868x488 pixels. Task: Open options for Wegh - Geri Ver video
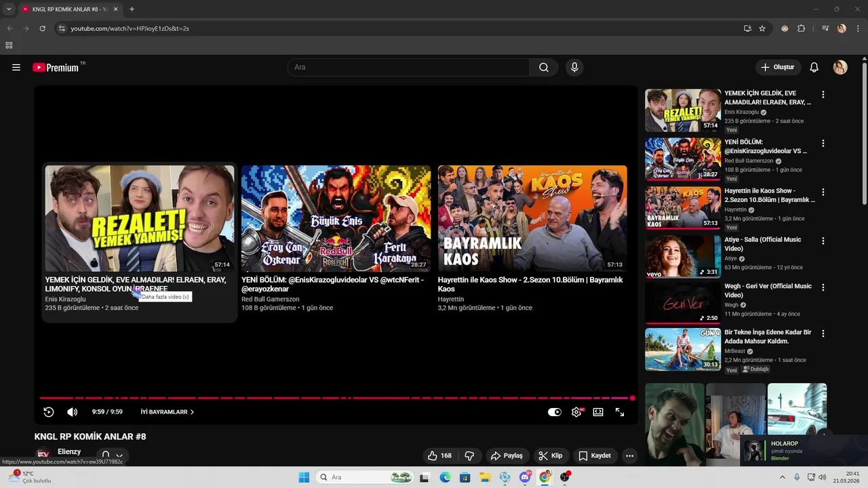coord(823,287)
